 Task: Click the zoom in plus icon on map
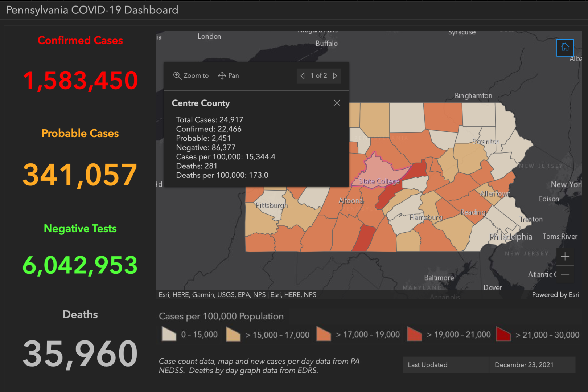click(565, 256)
